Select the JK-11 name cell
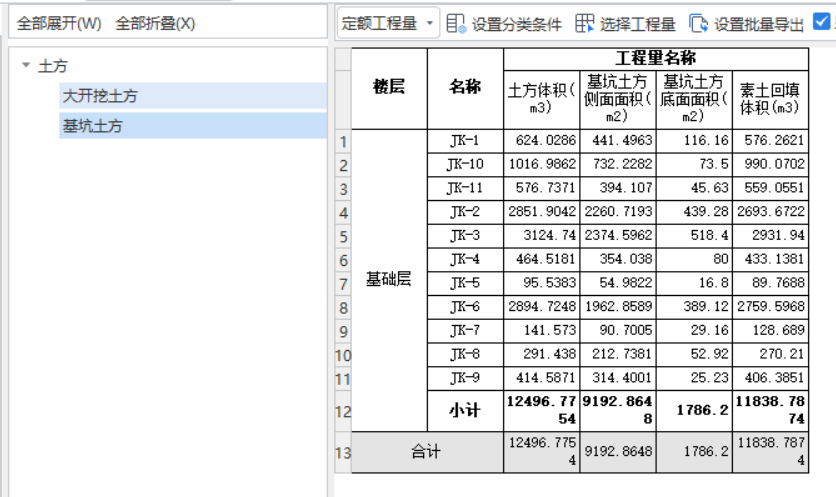 (465, 188)
